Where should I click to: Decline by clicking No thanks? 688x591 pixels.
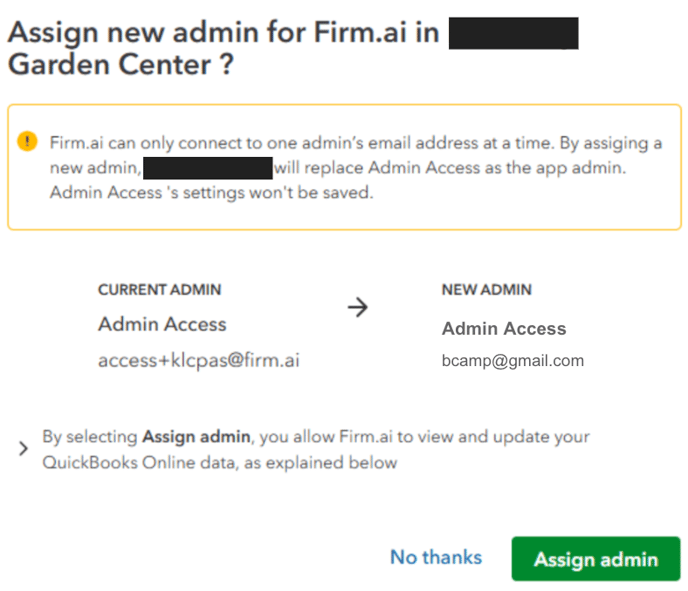tap(435, 558)
